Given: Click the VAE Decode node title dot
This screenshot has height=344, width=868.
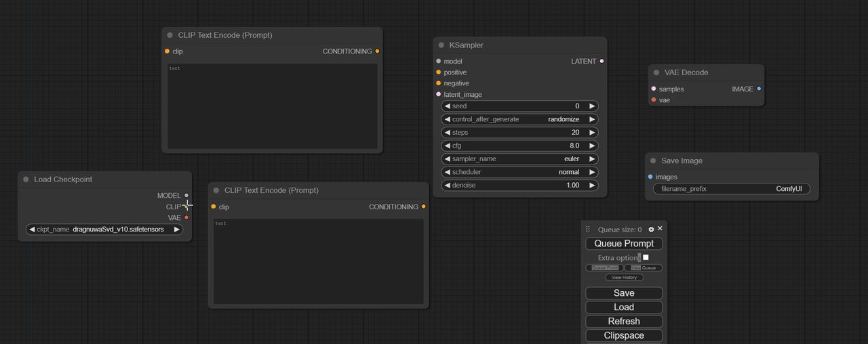Looking at the screenshot, I should [x=656, y=72].
